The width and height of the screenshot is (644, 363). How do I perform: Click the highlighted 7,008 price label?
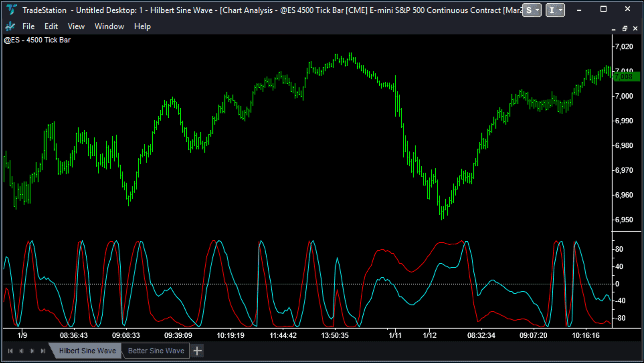(626, 77)
